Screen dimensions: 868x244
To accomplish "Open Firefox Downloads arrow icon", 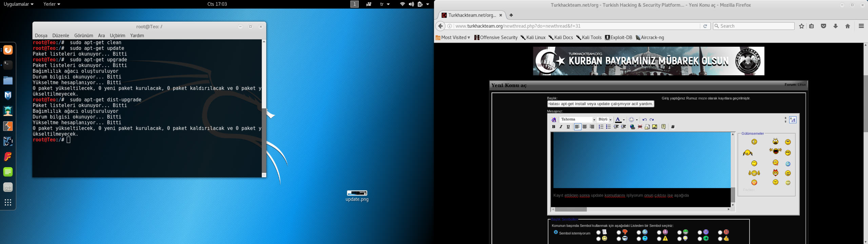I will coord(835,26).
